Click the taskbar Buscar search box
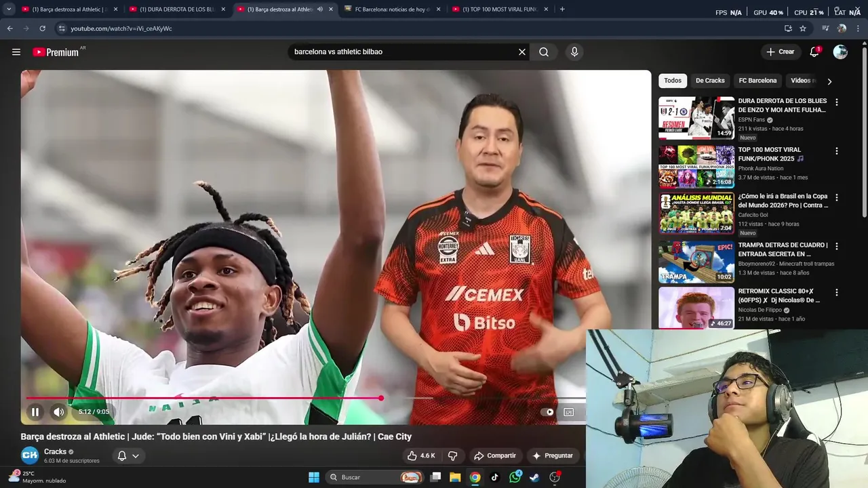 374,477
